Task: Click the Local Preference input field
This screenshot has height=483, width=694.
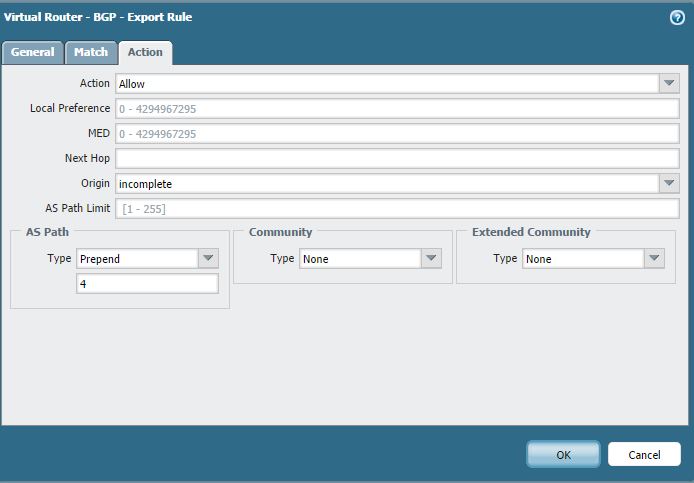Action: tap(397, 109)
